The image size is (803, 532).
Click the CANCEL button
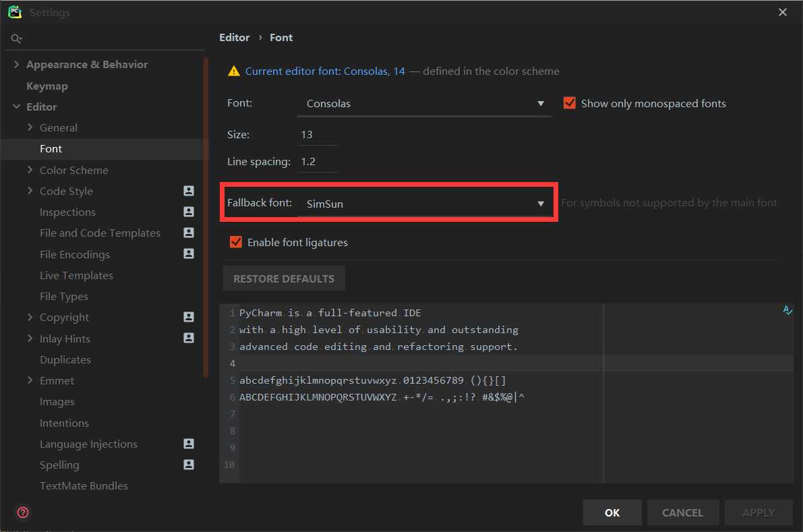[683, 512]
